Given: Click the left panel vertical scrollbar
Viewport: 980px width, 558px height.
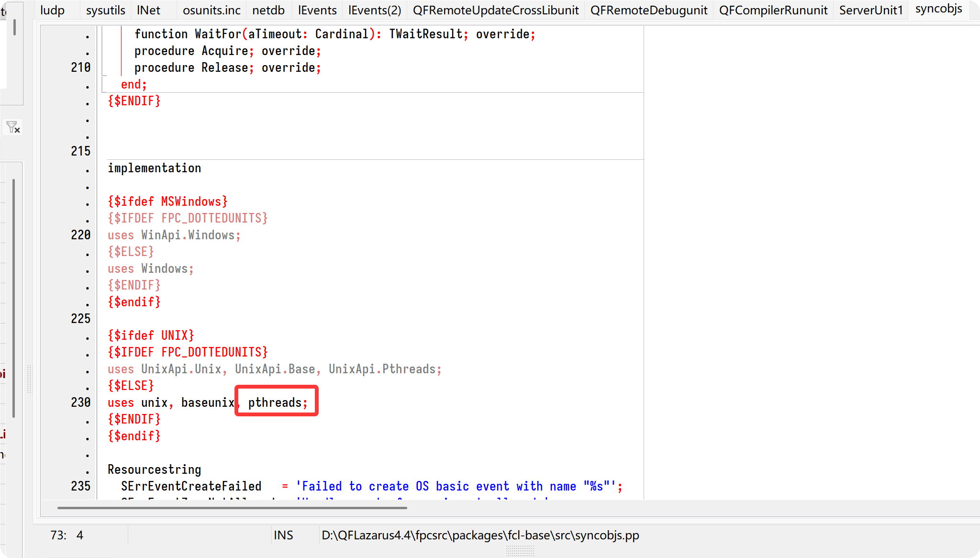Looking at the screenshot, I should [x=14, y=297].
